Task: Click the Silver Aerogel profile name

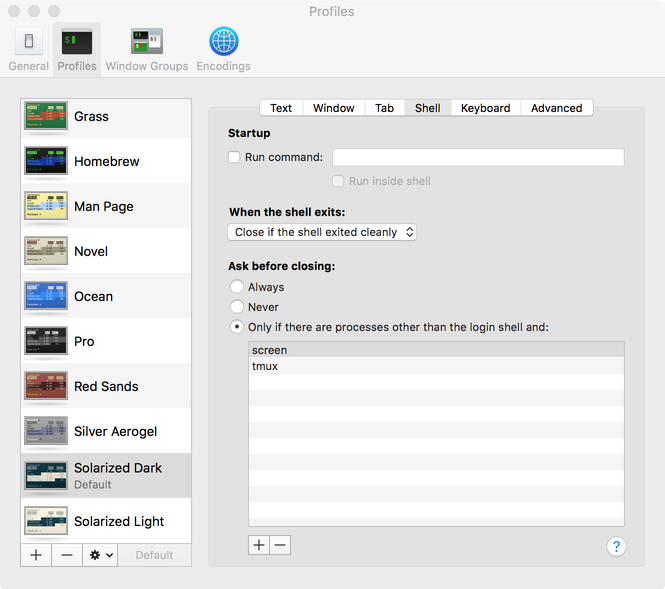Action: (115, 431)
